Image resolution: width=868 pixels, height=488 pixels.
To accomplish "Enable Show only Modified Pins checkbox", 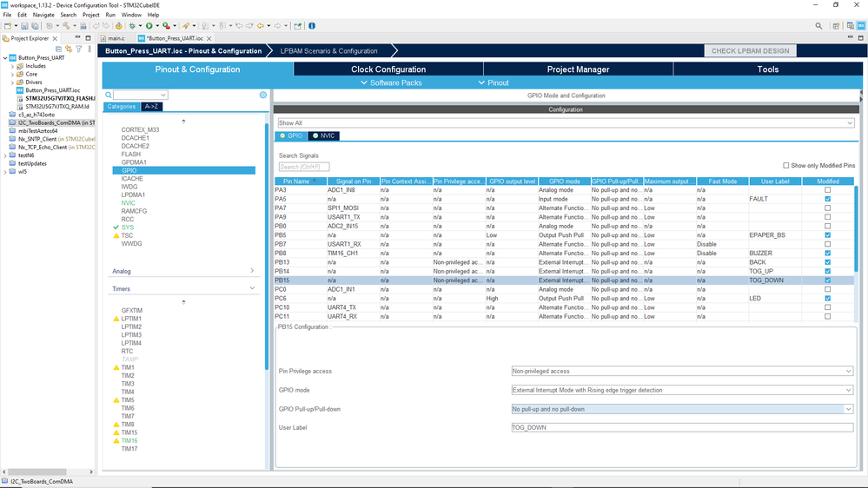I will [x=786, y=165].
